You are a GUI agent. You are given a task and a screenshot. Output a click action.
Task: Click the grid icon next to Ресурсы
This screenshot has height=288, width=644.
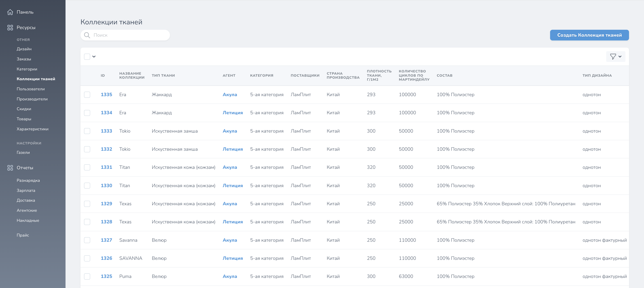tap(10, 28)
